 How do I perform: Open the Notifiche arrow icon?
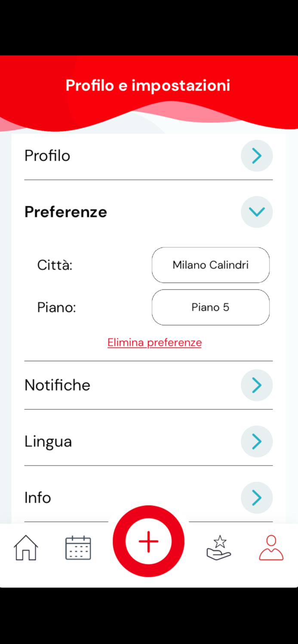click(x=257, y=385)
